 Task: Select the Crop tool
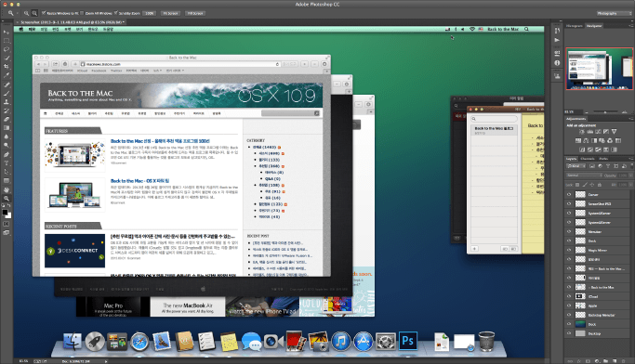[7, 66]
